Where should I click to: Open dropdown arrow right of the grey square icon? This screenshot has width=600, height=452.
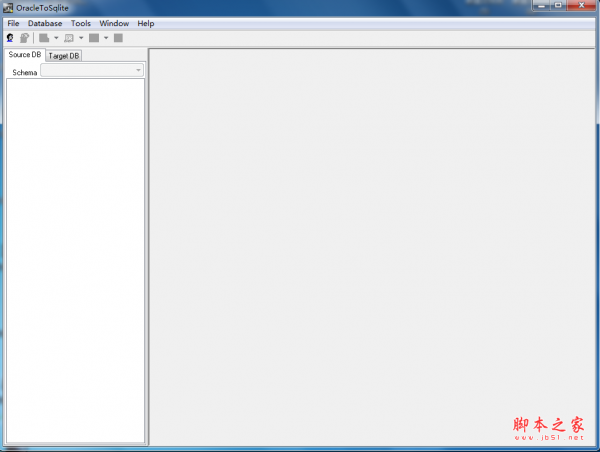[106, 38]
